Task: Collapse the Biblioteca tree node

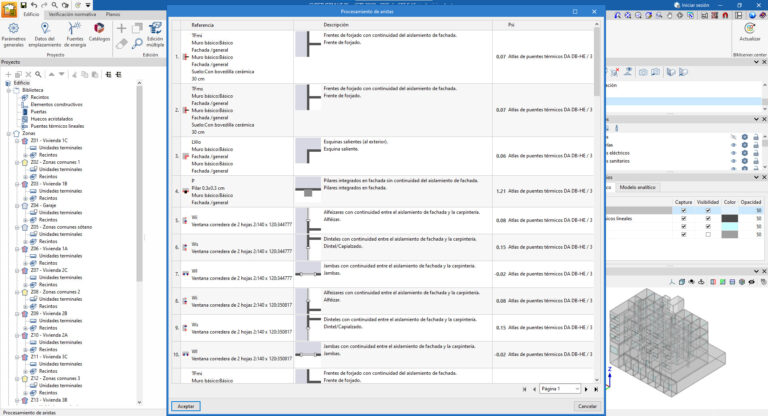Action: coord(9,88)
